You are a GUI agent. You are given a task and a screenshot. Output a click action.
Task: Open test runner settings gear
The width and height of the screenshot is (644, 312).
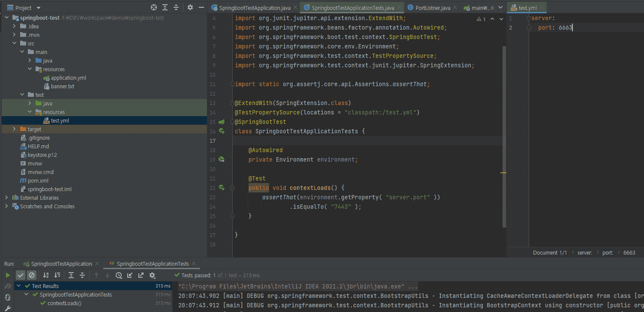152,275
